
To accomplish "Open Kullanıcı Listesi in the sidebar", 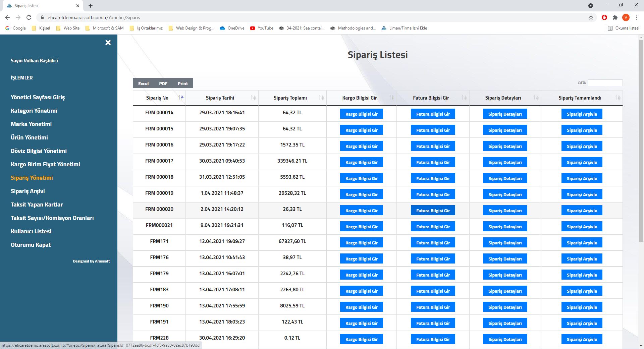I will (31, 231).
